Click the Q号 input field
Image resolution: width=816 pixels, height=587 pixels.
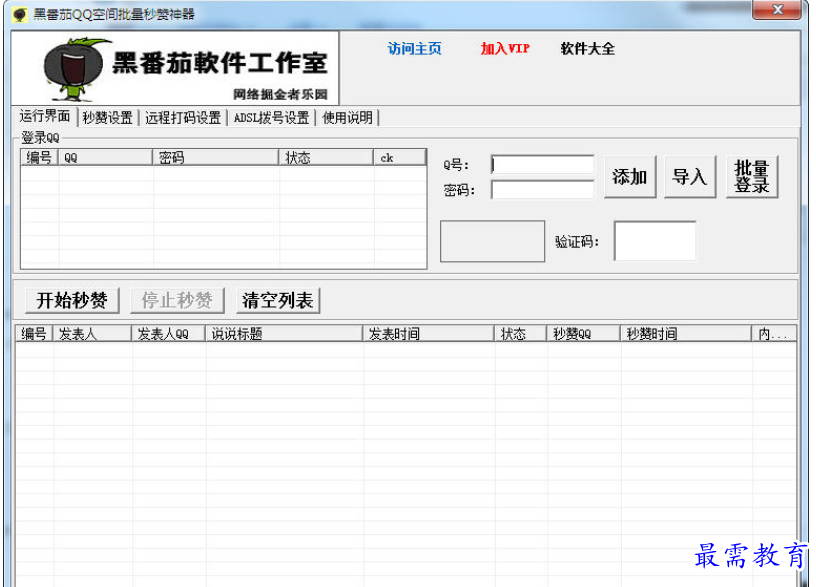coord(542,164)
